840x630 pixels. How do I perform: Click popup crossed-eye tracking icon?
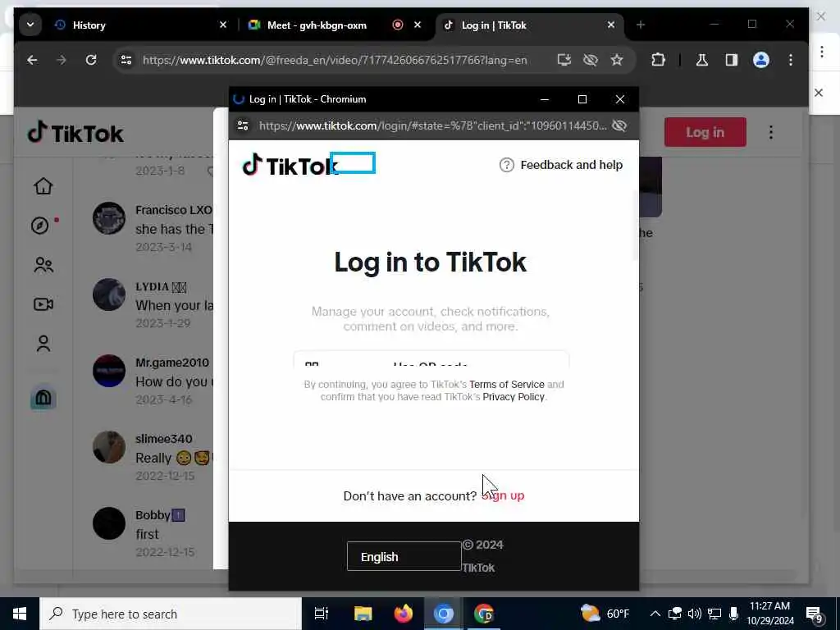coord(619,126)
